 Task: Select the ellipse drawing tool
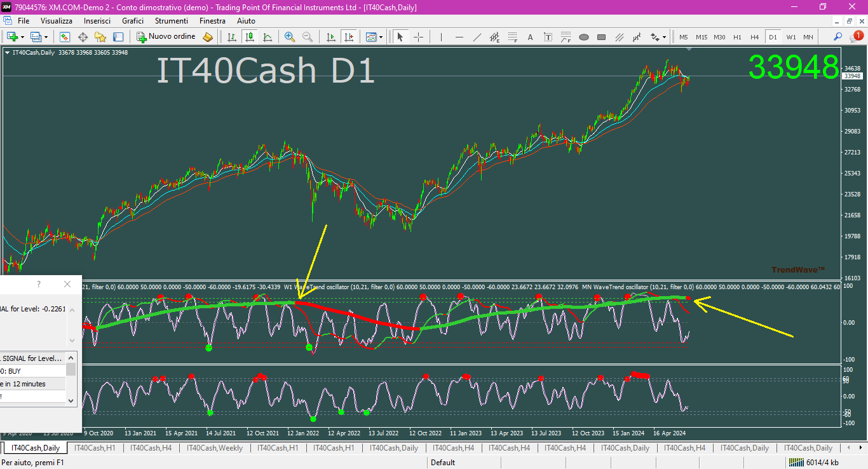pos(583,37)
